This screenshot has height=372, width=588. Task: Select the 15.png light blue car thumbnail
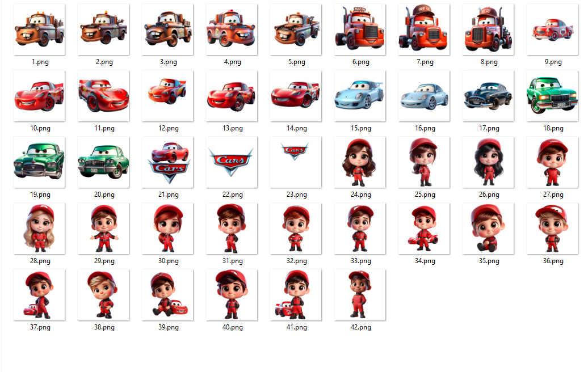360,96
